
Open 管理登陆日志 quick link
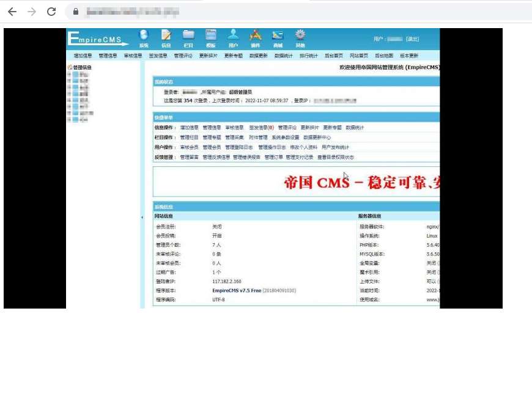(x=239, y=147)
